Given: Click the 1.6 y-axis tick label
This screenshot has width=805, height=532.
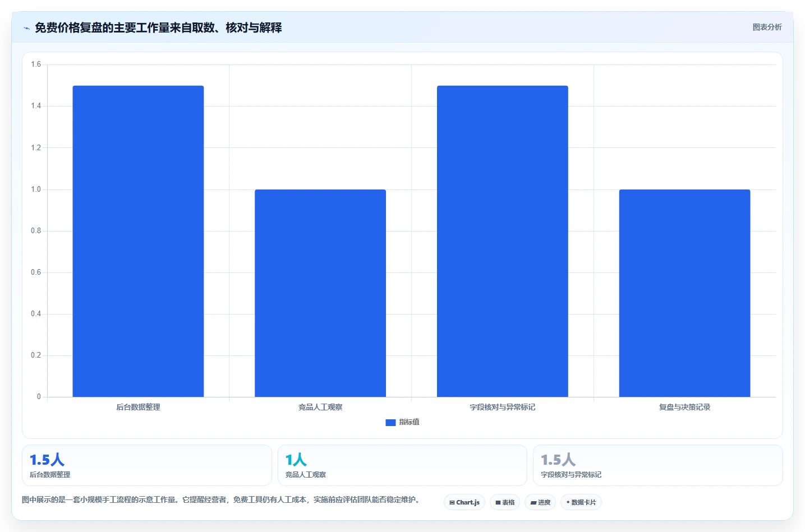Looking at the screenshot, I should point(36,64).
